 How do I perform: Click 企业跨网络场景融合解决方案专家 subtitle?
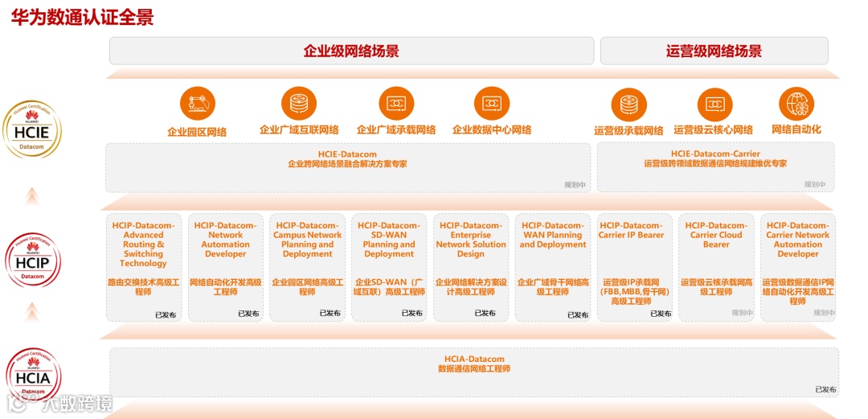coord(348,164)
